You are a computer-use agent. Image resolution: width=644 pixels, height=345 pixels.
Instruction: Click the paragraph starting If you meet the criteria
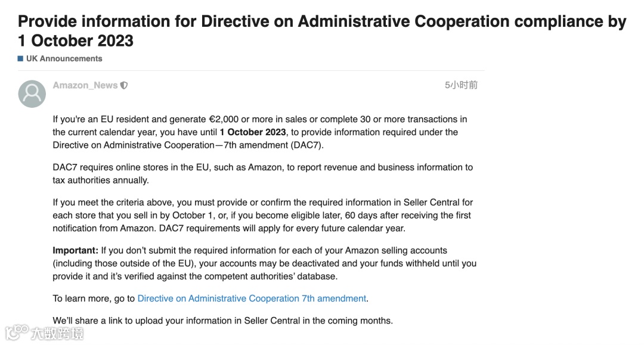point(263,215)
